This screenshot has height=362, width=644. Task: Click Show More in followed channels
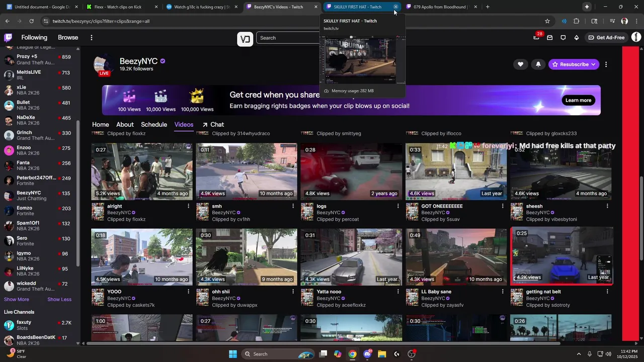17,300
